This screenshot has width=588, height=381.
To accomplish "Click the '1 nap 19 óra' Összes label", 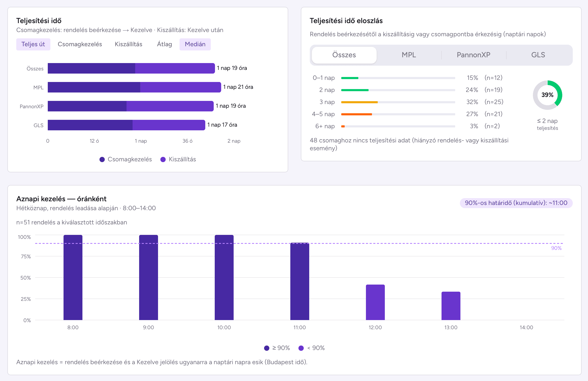I will [x=232, y=68].
